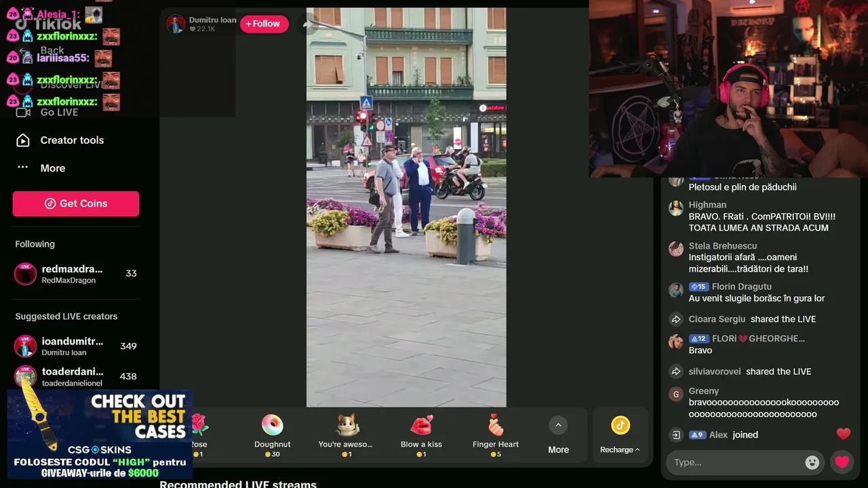
Task: Go Back using the sidebar arrow
Action: tap(42, 51)
